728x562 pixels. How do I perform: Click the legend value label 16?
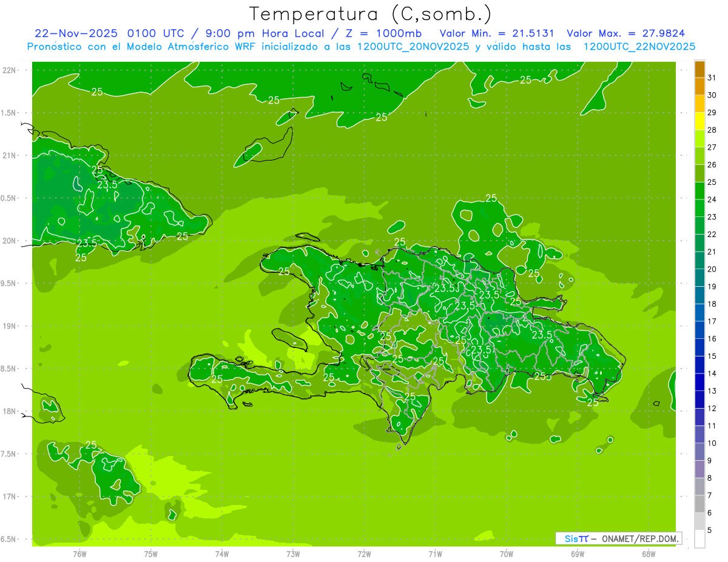712,339
